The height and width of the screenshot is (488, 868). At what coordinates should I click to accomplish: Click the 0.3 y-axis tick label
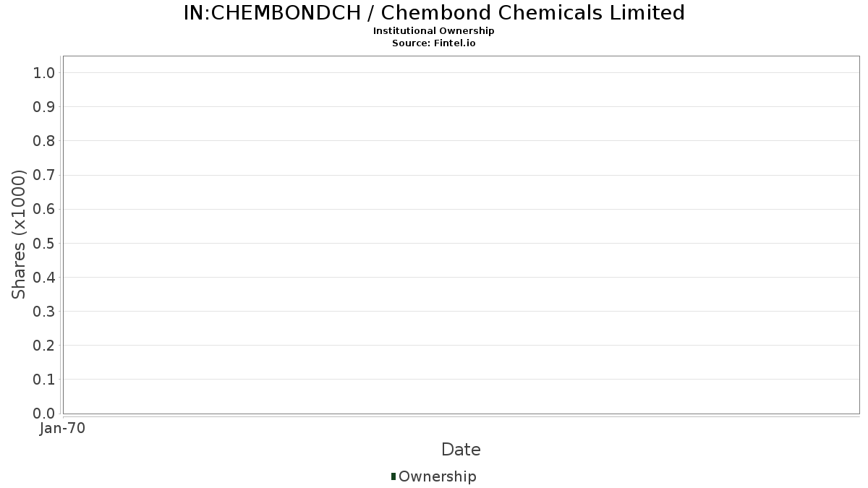click(x=44, y=311)
